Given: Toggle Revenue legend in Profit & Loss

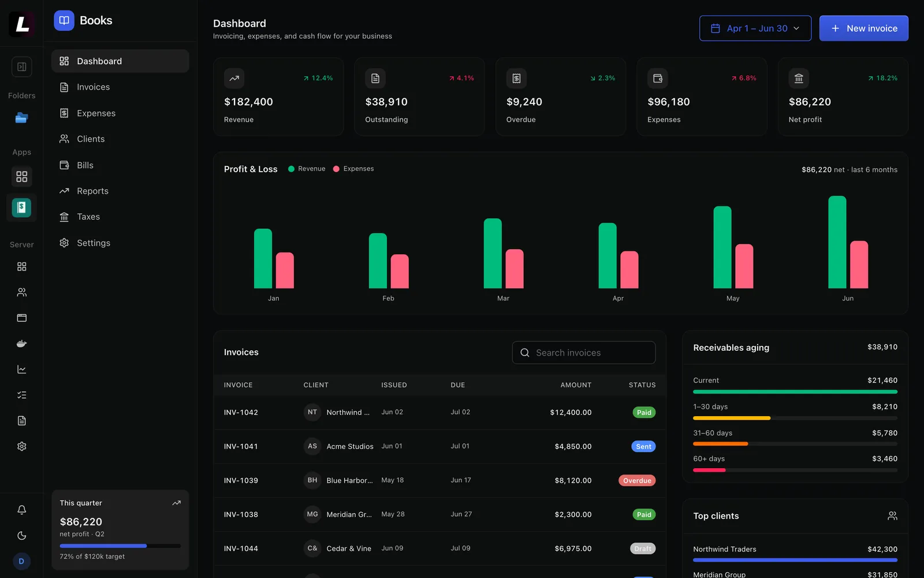Looking at the screenshot, I should point(307,169).
